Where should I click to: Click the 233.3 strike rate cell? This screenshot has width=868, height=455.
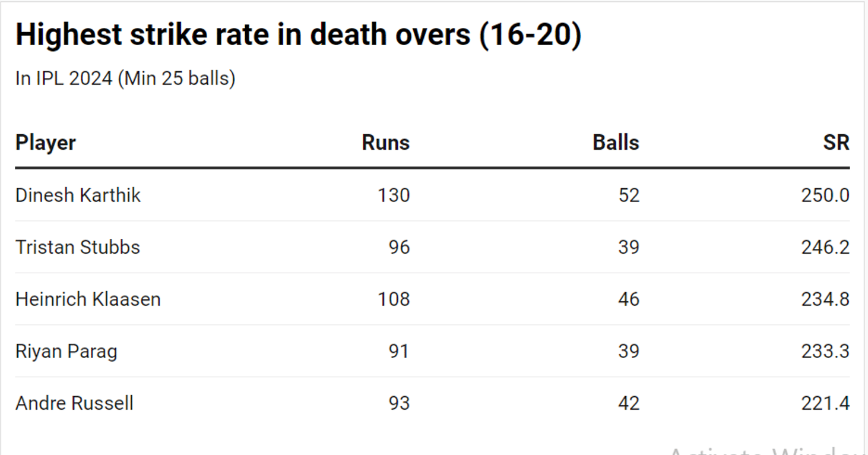coord(825,351)
